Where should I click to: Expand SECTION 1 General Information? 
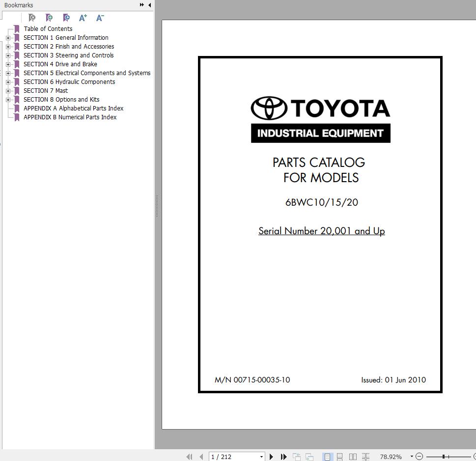[x=8, y=37]
